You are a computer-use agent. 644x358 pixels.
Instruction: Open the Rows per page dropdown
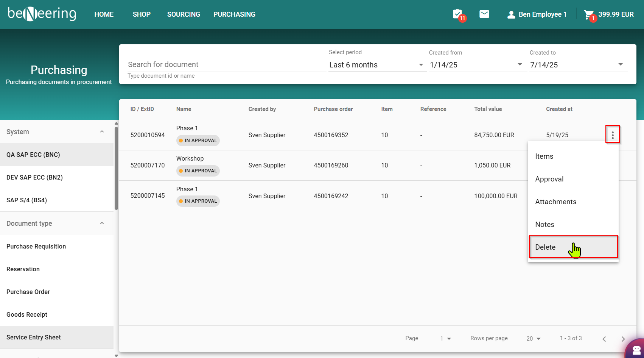(x=533, y=338)
